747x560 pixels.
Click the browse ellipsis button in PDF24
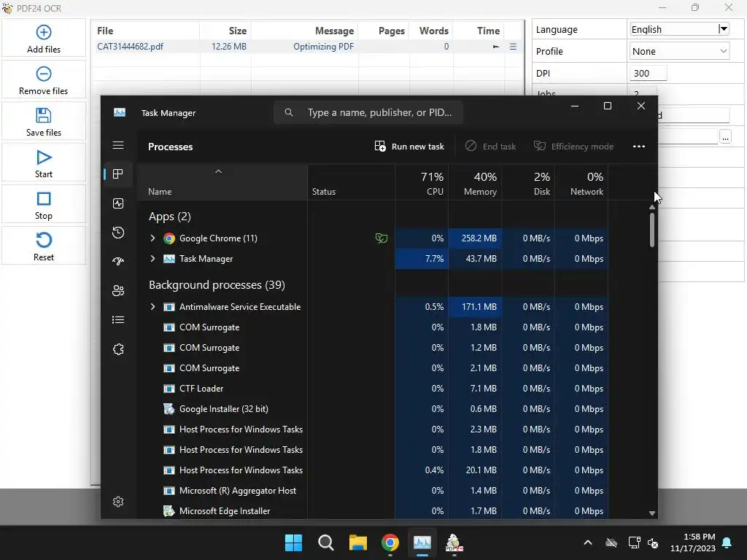[x=725, y=138]
